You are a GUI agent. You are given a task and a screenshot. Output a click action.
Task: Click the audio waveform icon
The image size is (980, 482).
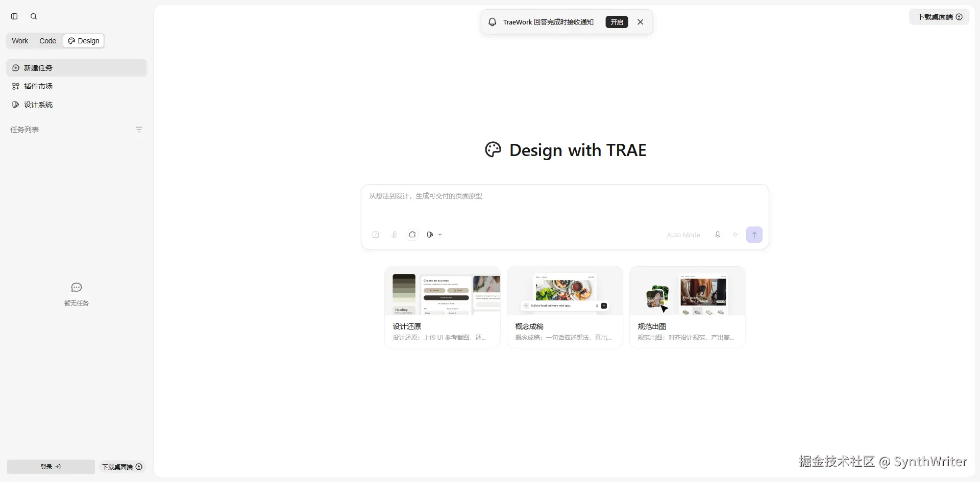[x=736, y=235]
